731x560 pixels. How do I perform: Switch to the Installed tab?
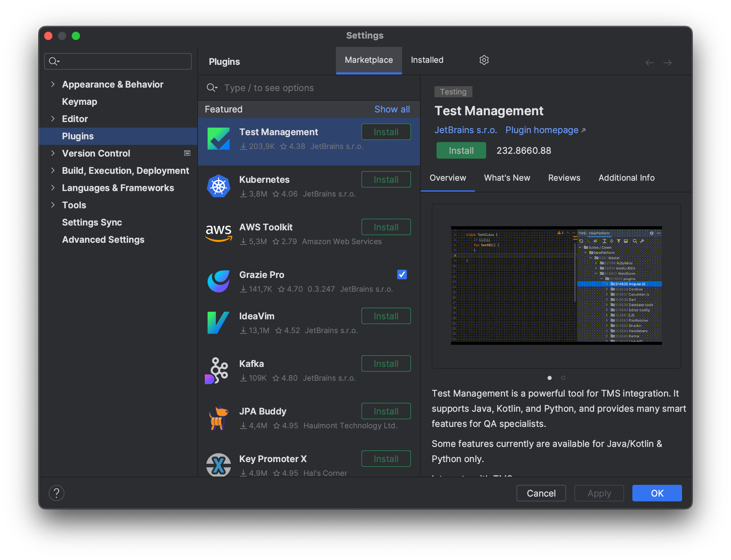click(427, 60)
